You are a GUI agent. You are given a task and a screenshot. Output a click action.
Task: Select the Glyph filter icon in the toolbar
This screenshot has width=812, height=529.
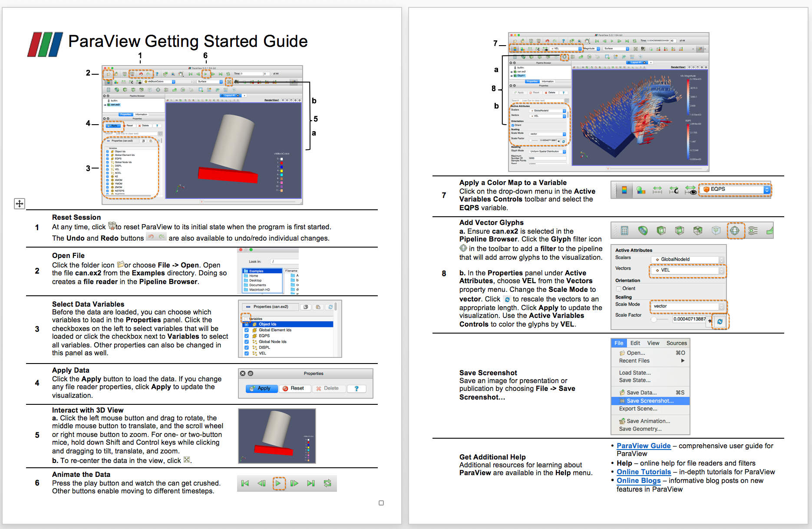click(735, 230)
